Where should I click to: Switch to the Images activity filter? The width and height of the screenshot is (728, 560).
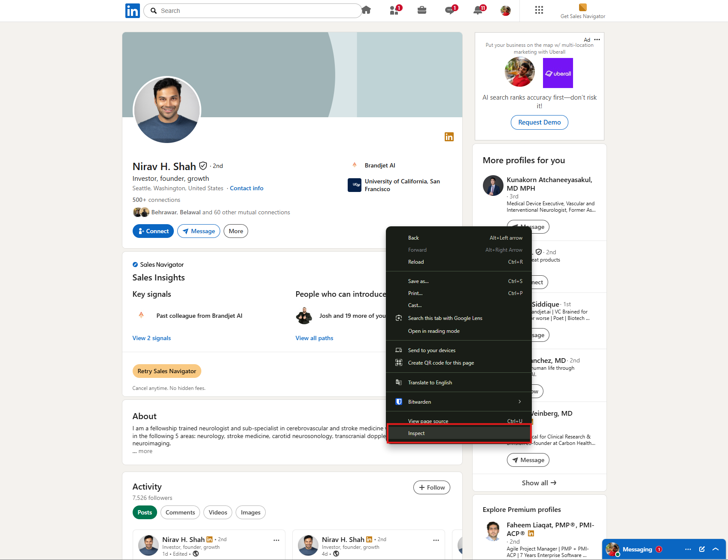(x=251, y=512)
